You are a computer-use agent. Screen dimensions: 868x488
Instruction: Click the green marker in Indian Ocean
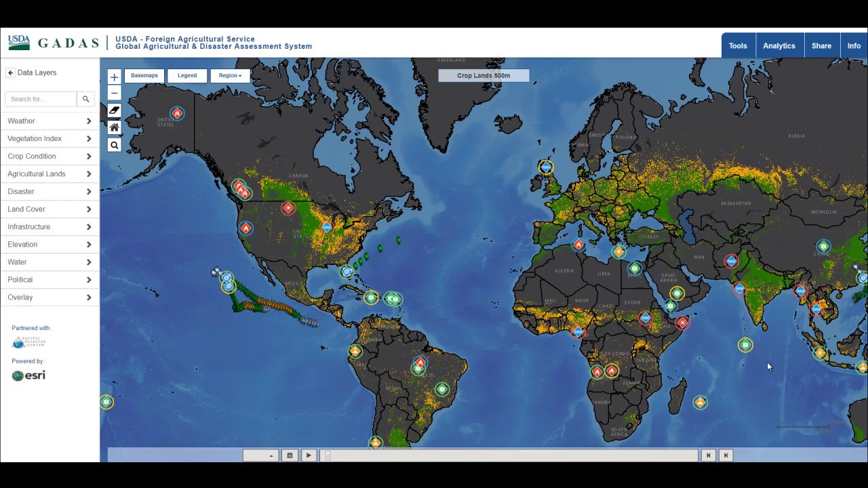pos(745,345)
